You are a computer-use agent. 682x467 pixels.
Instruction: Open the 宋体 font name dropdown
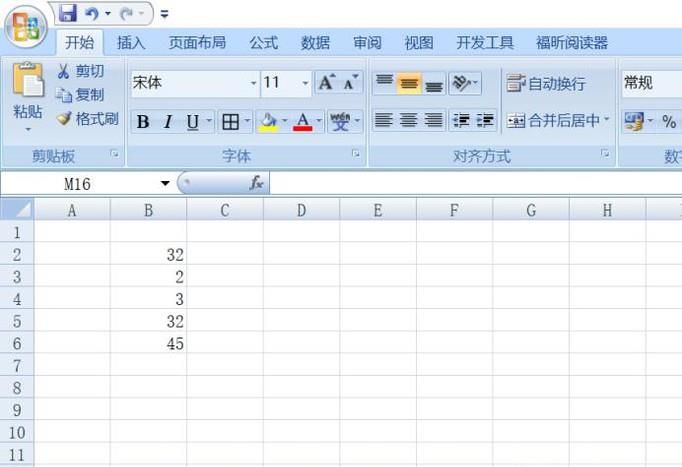(x=253, y=83)
